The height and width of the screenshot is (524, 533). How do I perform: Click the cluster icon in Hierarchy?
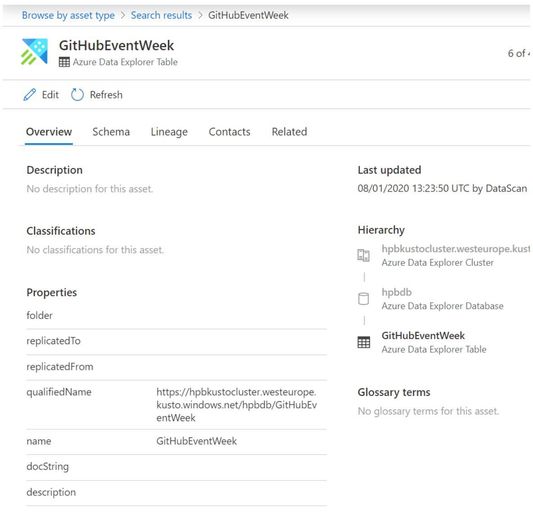point(363,255)
